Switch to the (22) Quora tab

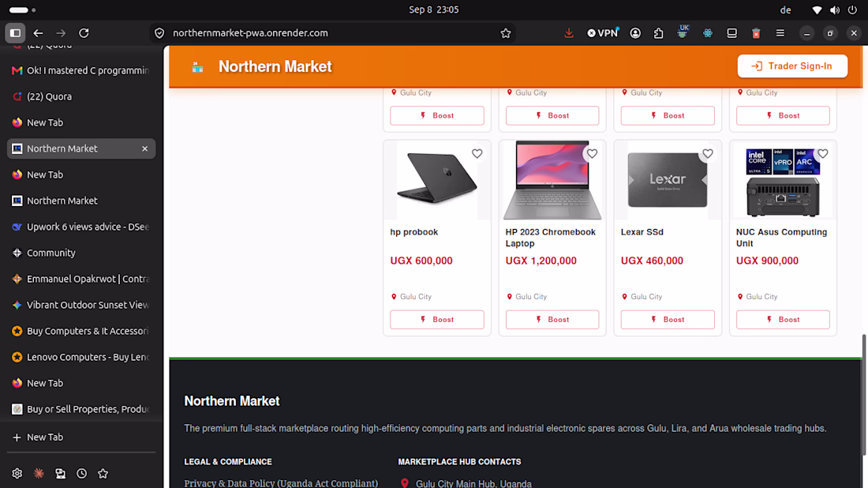point(81,96)
